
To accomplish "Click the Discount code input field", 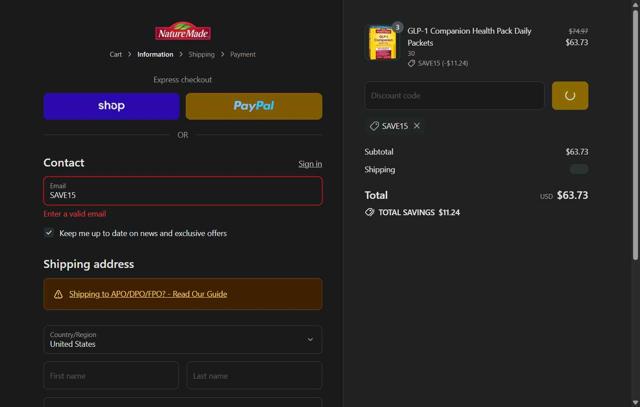I will [x=454, y=96].
